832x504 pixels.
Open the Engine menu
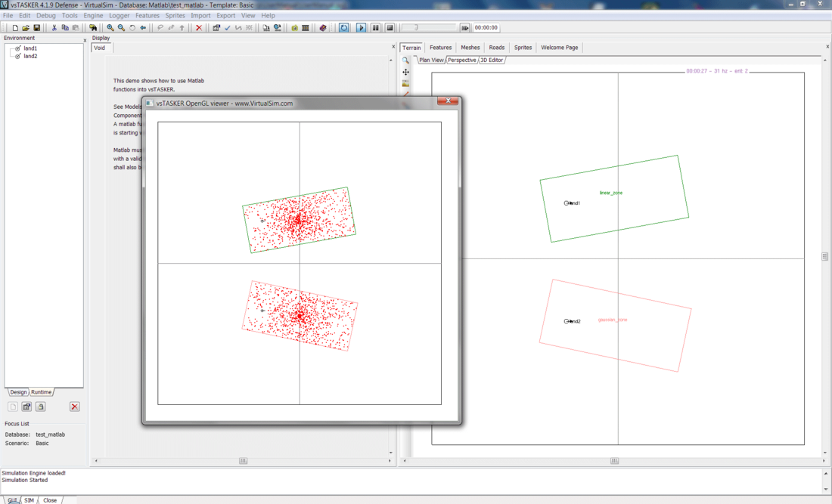click(93, 15)
